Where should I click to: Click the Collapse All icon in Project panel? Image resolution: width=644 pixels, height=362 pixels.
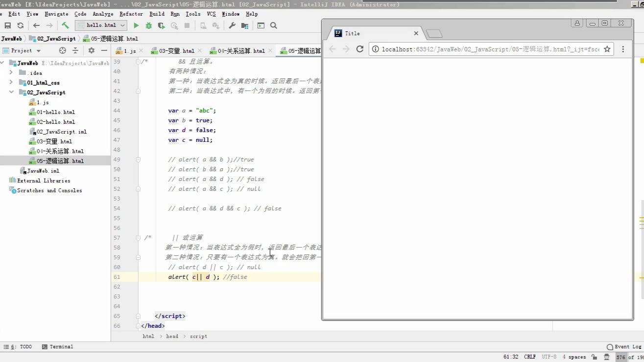click(x=75, y=50)
